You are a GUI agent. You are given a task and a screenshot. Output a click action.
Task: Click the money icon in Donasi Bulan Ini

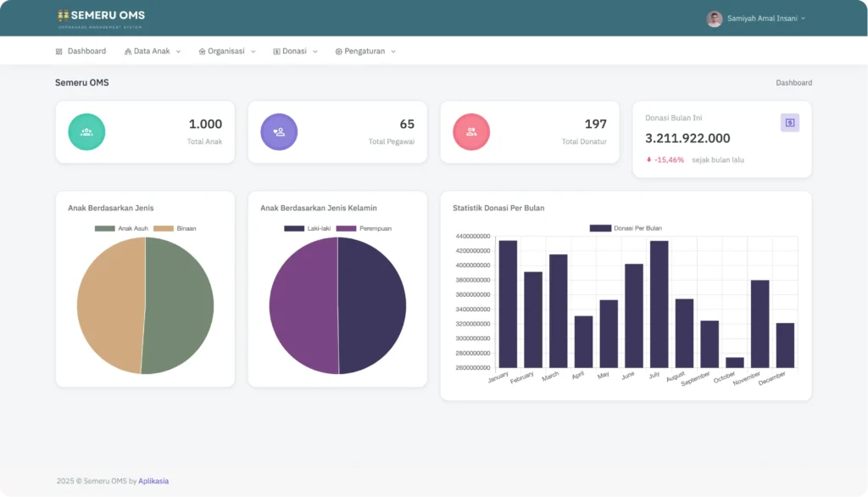click(789, 123)
